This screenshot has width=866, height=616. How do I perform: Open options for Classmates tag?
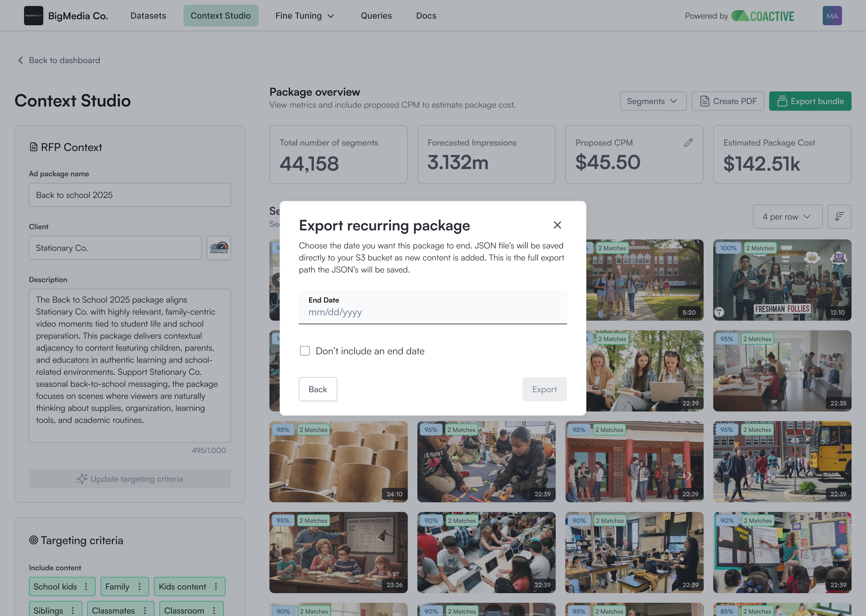145,610
